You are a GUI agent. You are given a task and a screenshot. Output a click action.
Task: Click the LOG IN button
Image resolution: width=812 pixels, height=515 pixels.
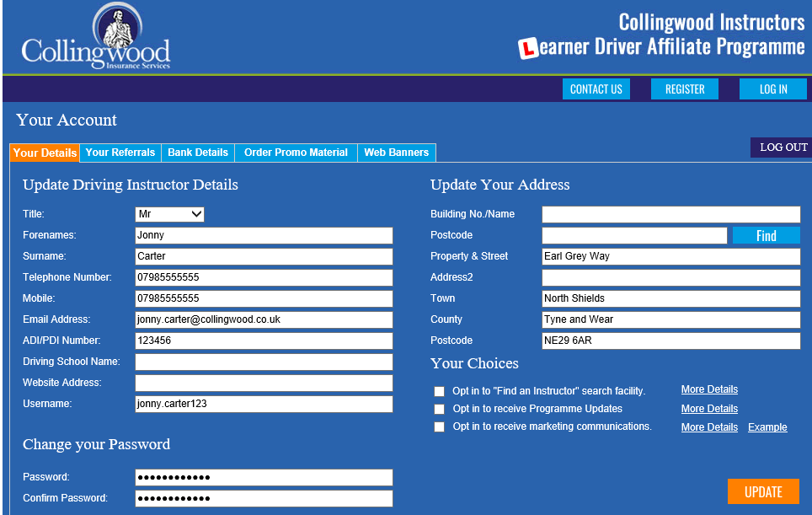coord(773,89)
